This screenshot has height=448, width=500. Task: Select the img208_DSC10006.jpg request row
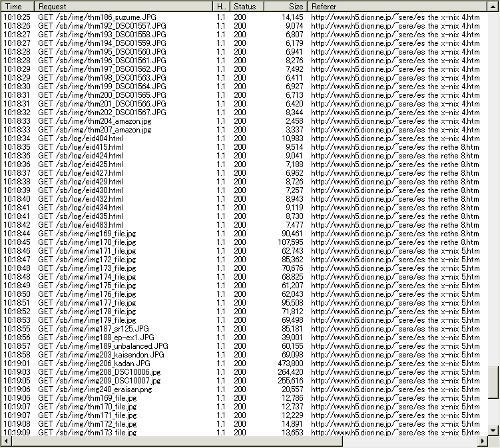244,372
